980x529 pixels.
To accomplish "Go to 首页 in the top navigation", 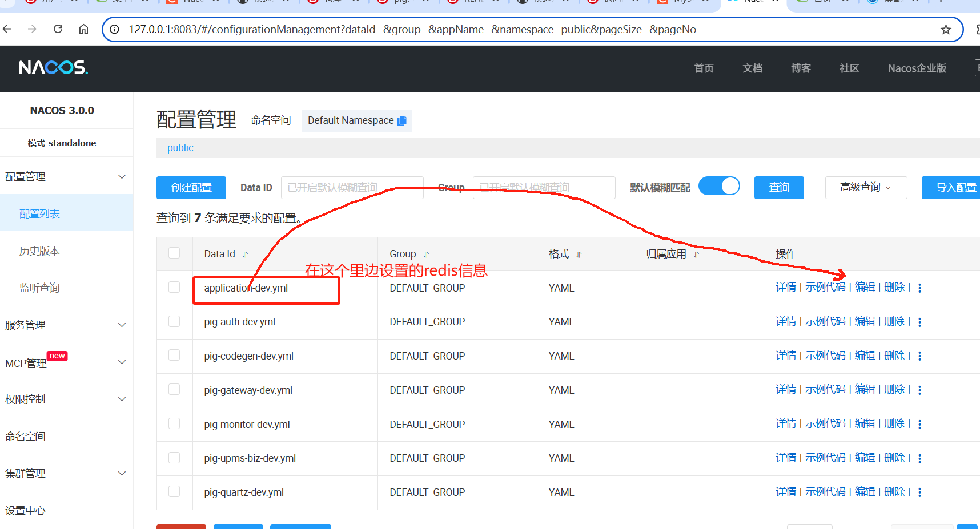I will pos(704,68).
